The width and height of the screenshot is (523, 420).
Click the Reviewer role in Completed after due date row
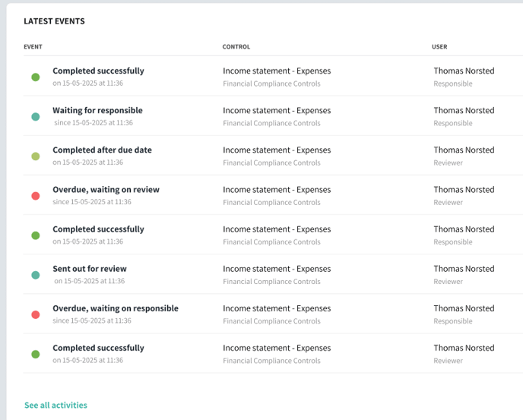[x=448, y=163]
